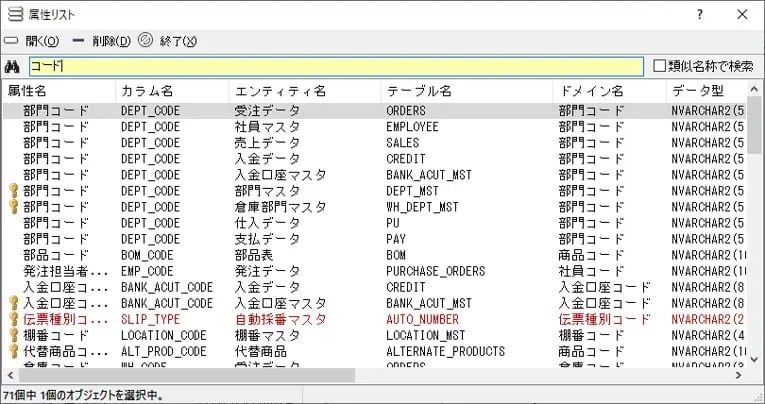
Task: Click the 属性リスト window title icon
Action: (x=15, y=14)
